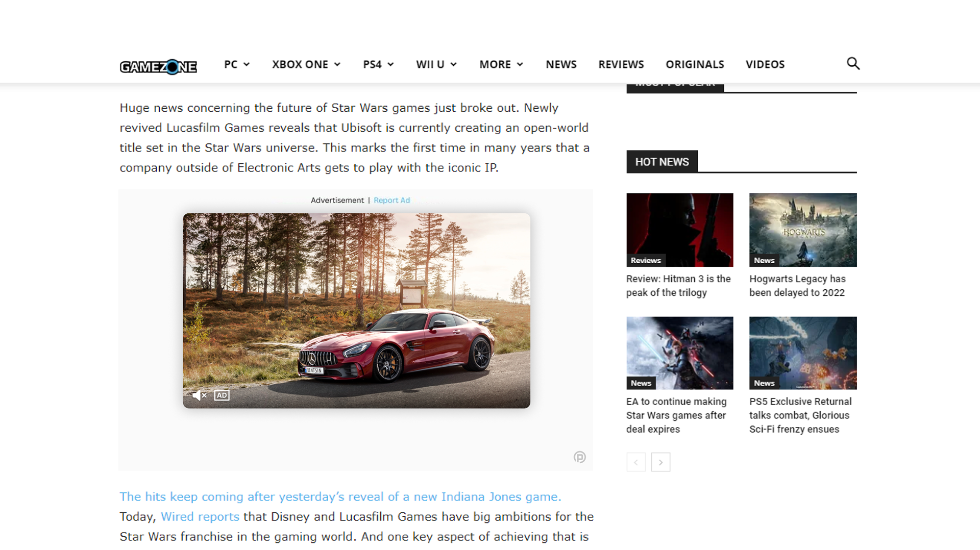This screenshot has width=980, height=550.
Task: Open the ORIGINALS menu item
Action: 695,65
